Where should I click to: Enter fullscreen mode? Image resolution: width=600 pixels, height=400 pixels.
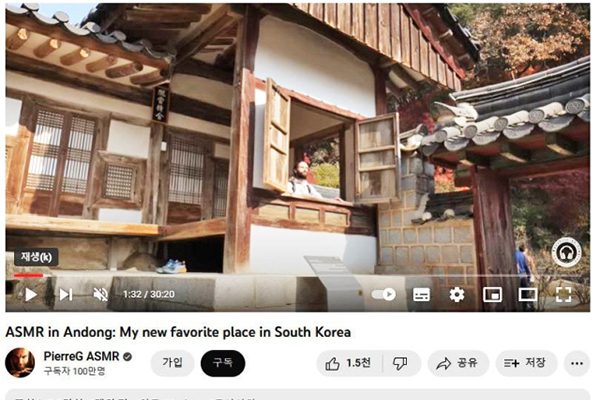(x=563, y=295)
